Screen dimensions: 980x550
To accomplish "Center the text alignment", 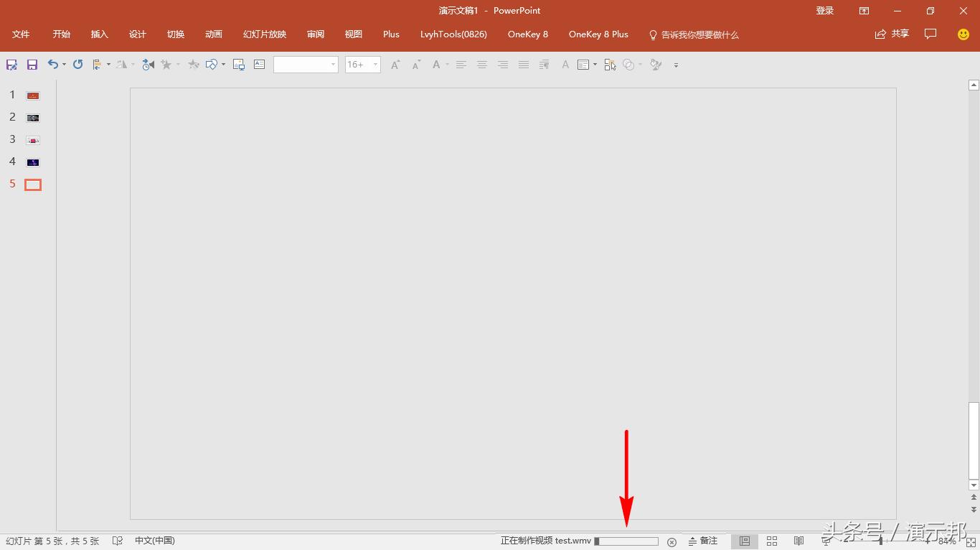I will [x=482, y=65].
